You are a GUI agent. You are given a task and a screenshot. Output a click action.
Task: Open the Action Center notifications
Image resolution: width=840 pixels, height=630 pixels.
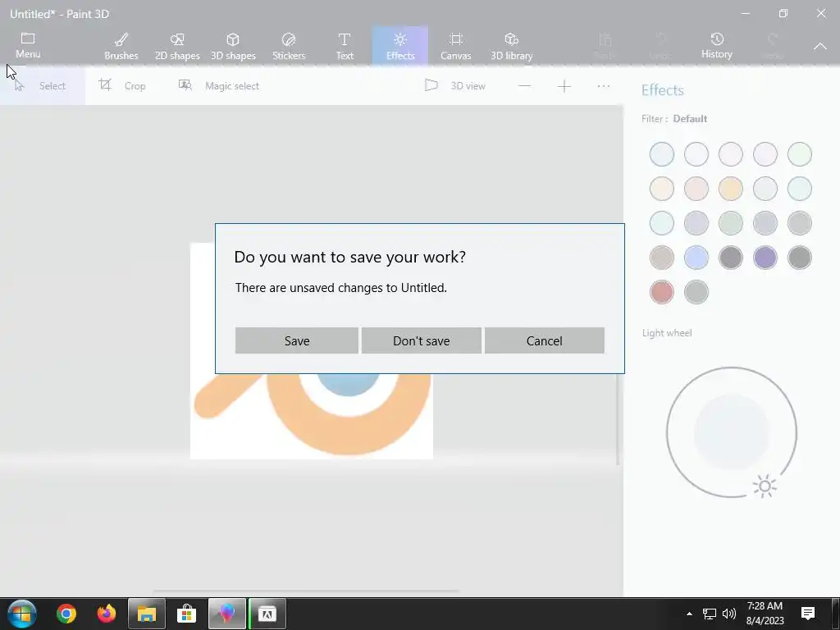click(808, 614)
